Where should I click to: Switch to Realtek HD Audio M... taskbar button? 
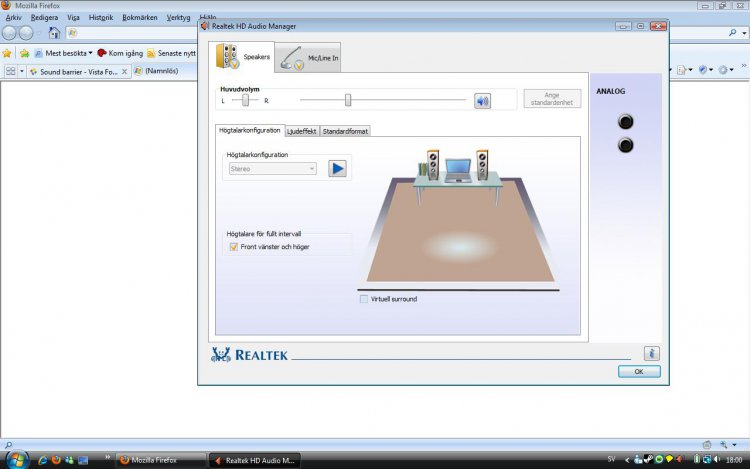click(x=255, y=460)
